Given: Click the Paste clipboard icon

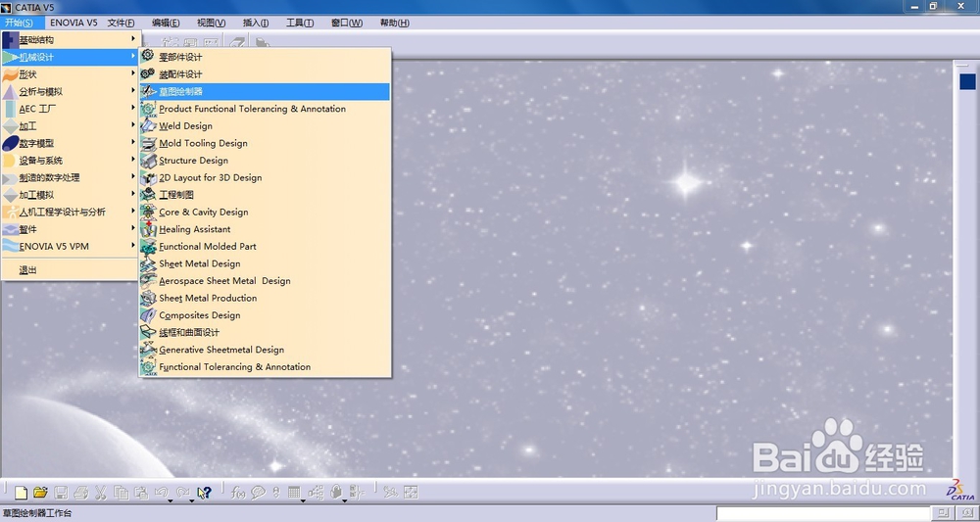Looking at the screenshot, I should click(x=141, y=493).
